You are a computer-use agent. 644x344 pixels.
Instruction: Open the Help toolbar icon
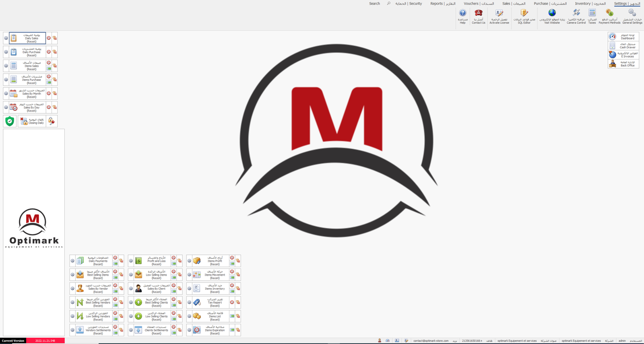click(x=462, y=16)
